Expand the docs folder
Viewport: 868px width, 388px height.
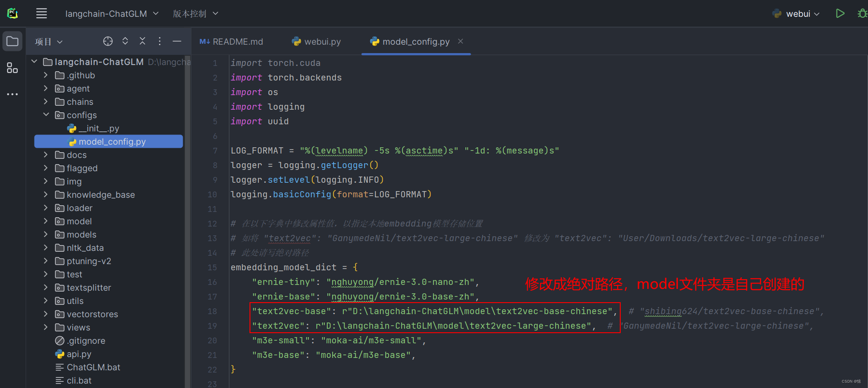pyautogui.click(x=46, y=155)
